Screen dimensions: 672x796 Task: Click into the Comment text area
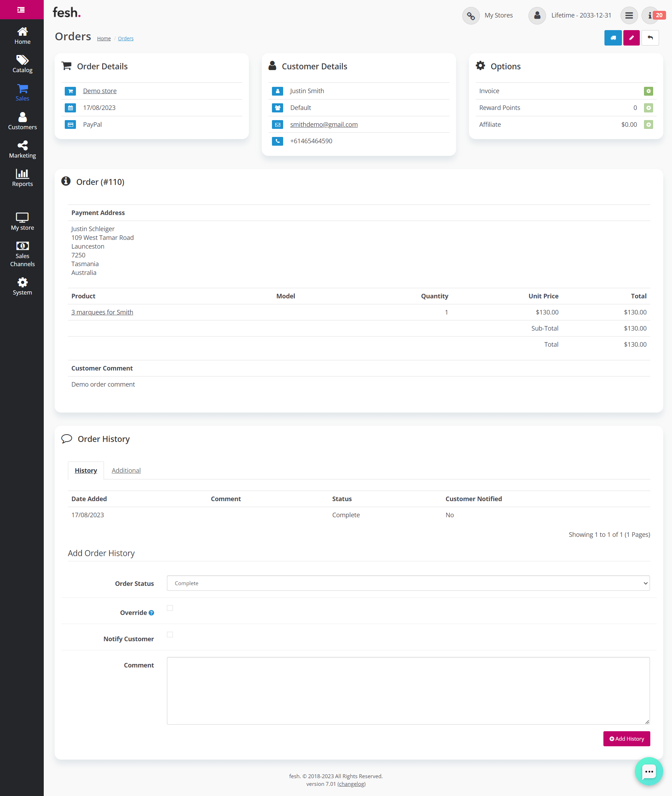(408, 690)
